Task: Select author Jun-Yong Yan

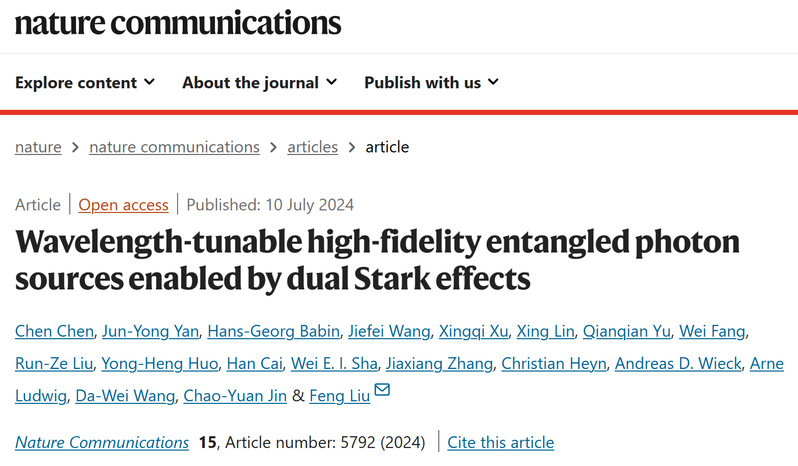Action: point(151,331)
